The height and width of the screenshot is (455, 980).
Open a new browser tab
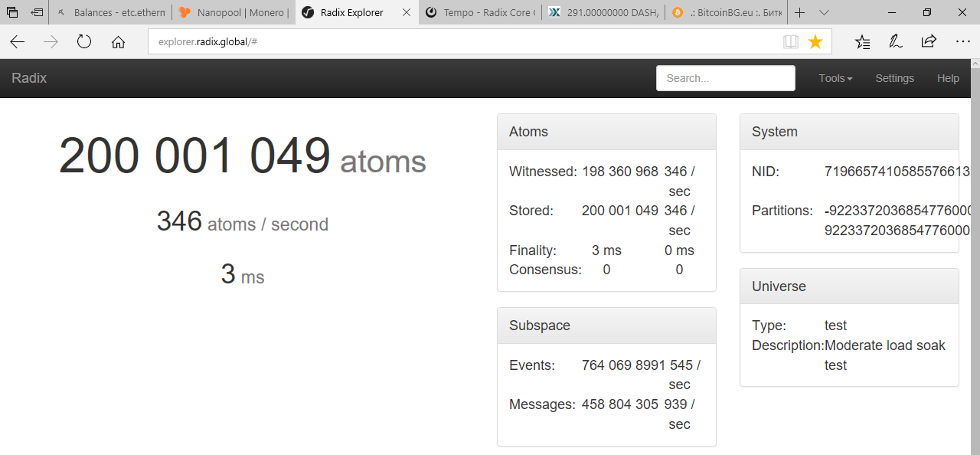pyautogui.click(x=799, y=12)
